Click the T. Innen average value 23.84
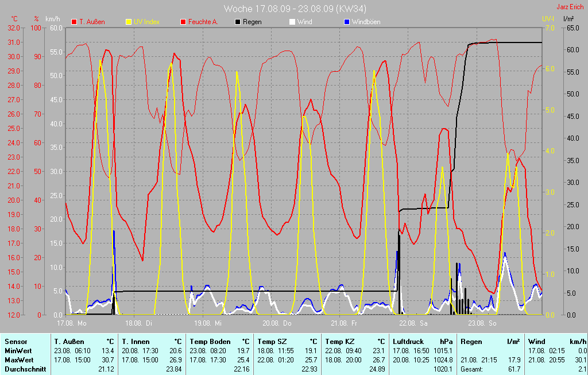Image resolution: width=588 pixels, height=375 pixels. click(x=173, y=369)
